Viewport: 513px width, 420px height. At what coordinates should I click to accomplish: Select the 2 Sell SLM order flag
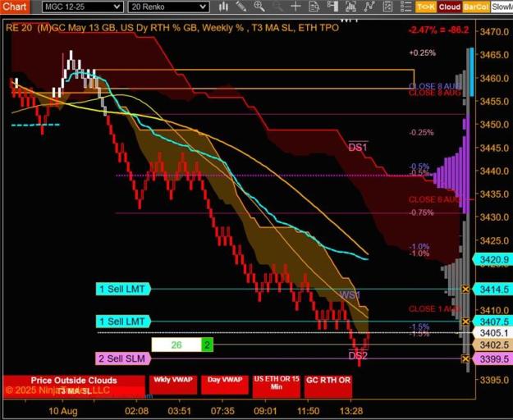[x=123, y=358]
